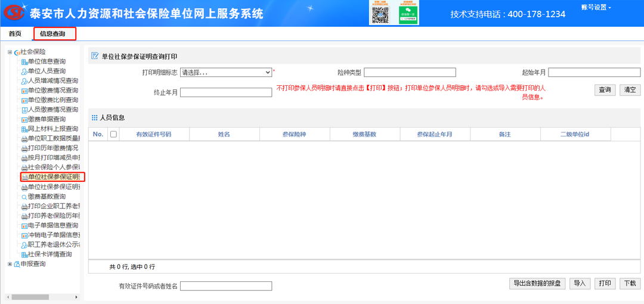Image resolution: width=644 pixels, height=304 pixels.
Task: Click the 电子单据信息查询 icon
Action: tap(24, 226)
